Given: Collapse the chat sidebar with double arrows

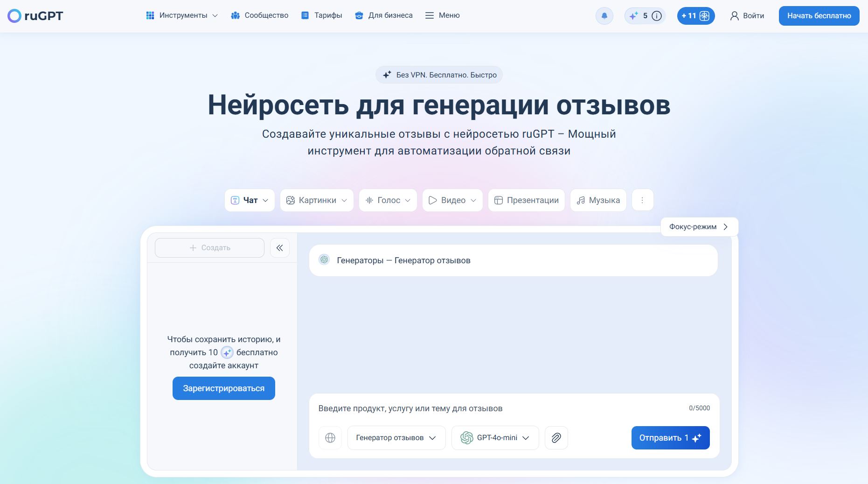Looking at the screenshot, I should tap(280, 248).
